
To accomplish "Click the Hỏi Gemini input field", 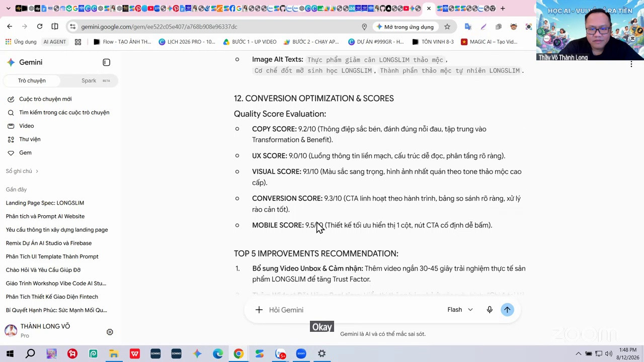I will [x=352, y=310].
